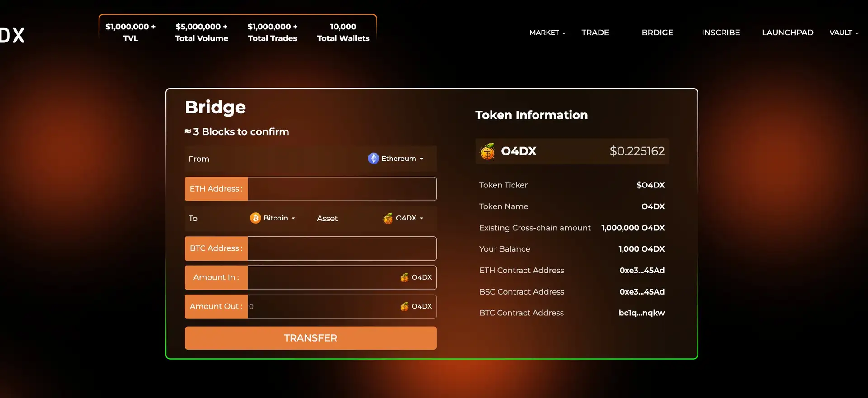Open the Bitcoin destination chain dropdown
This screenshot has width=868, height=398.
pyautogui.click(x=274, y=218)
